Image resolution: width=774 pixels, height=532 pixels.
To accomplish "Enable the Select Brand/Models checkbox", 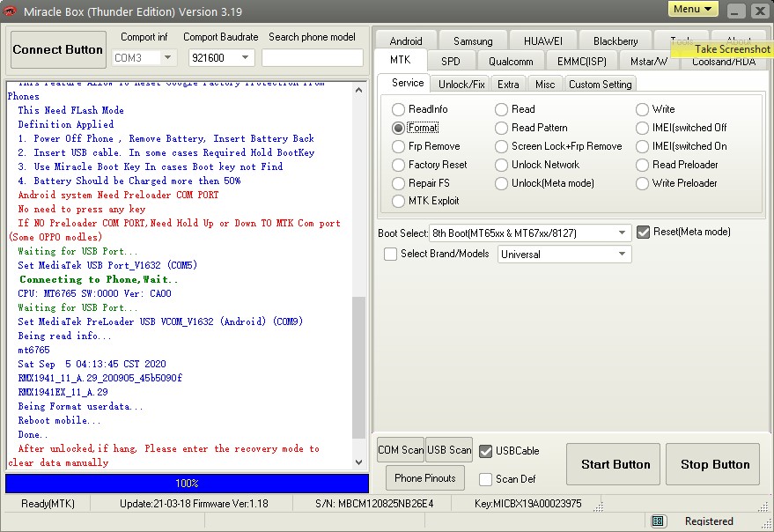I will click(x=390, y=254).
